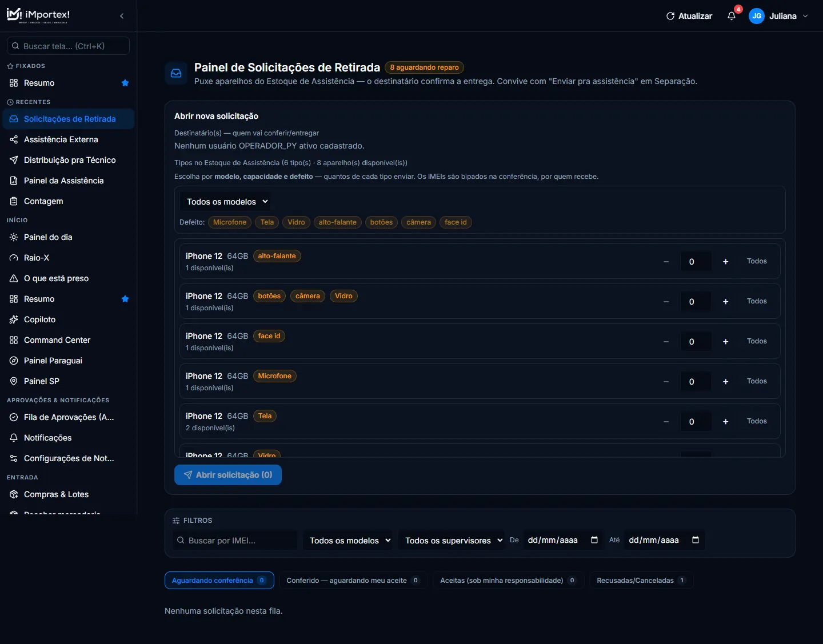The image size is (823, 644).
Task: Toggle the Tela defect filter chip
Action: 267,222
